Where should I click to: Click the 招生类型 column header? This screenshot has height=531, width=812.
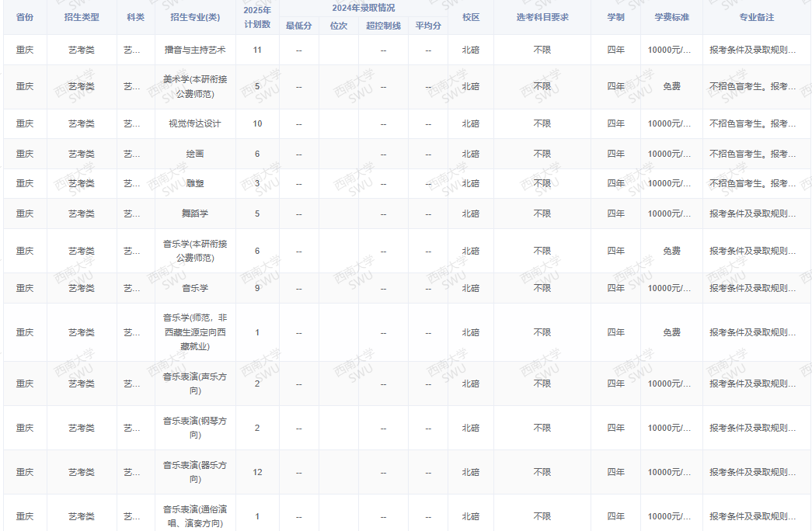click(x=82, y=17)
